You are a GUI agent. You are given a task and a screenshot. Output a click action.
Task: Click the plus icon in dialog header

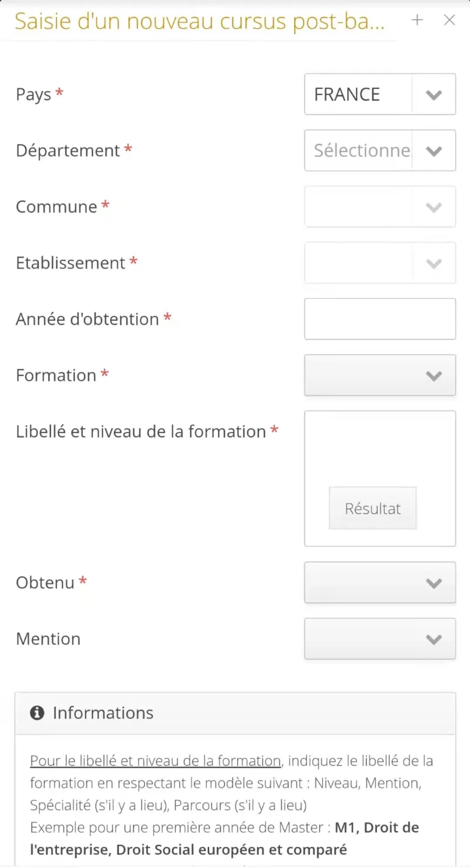click(x=417, y=20)
